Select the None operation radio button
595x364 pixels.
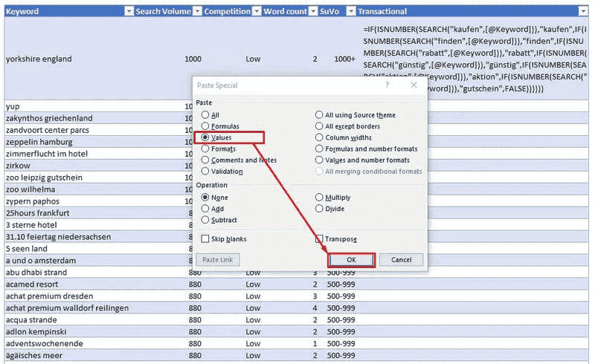[x=205, y=197]
